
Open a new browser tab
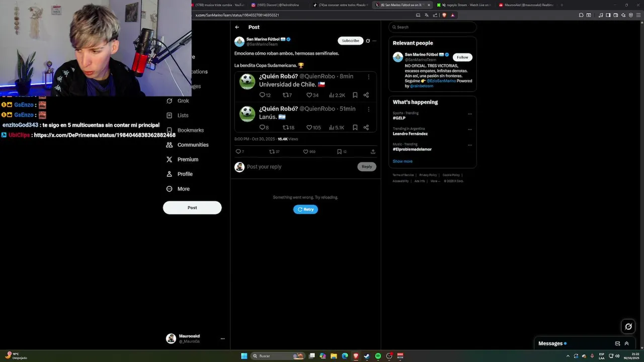pyautogui.click(x=561, y=5)
